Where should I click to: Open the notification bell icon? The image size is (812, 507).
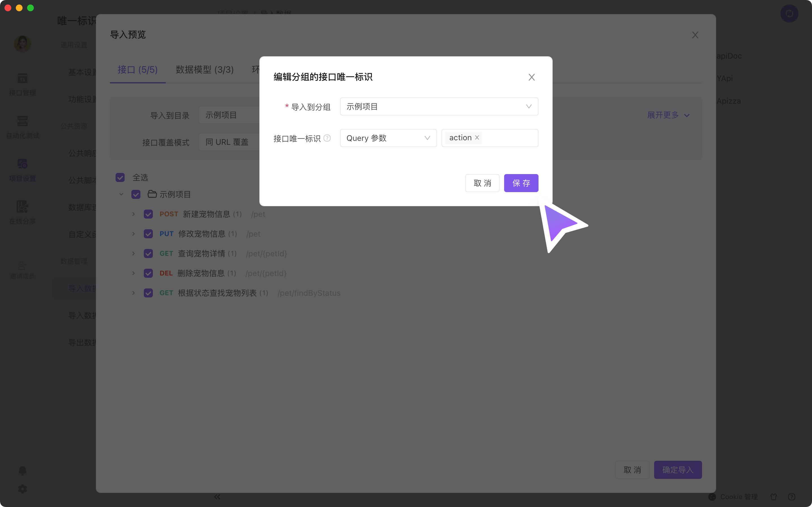22,471
